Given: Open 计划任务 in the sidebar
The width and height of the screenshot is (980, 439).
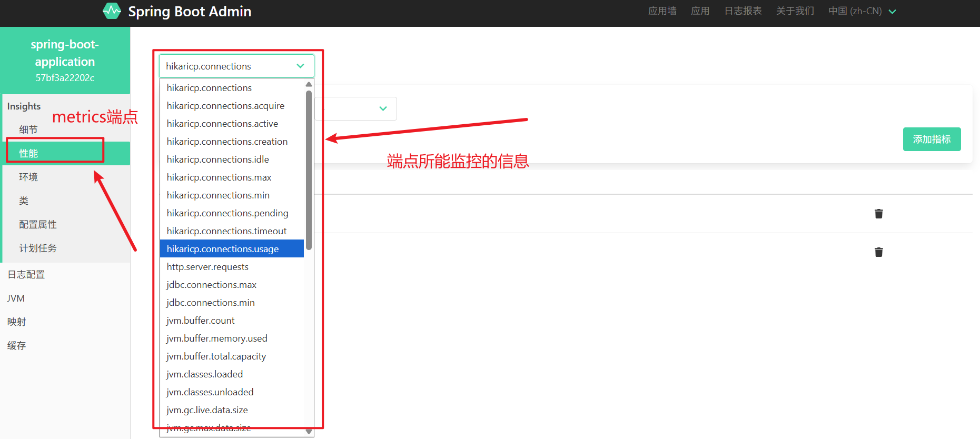Looking at the screenshot, I should point(66,248).
